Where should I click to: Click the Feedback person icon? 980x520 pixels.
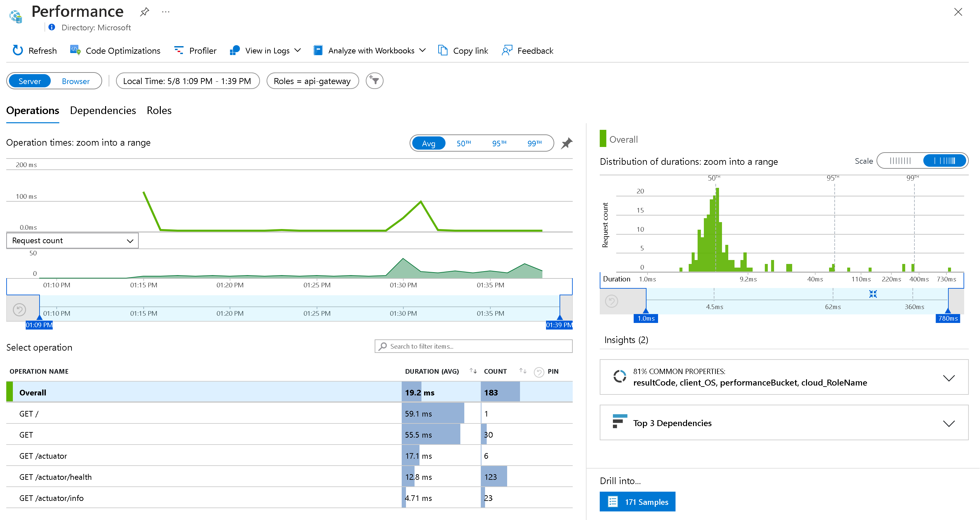click(x=507, y=50)
